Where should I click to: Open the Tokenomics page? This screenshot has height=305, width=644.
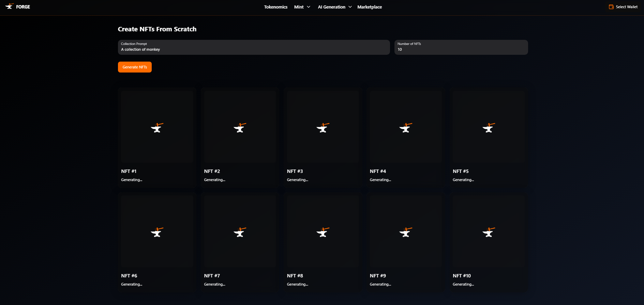pos(275,7)
